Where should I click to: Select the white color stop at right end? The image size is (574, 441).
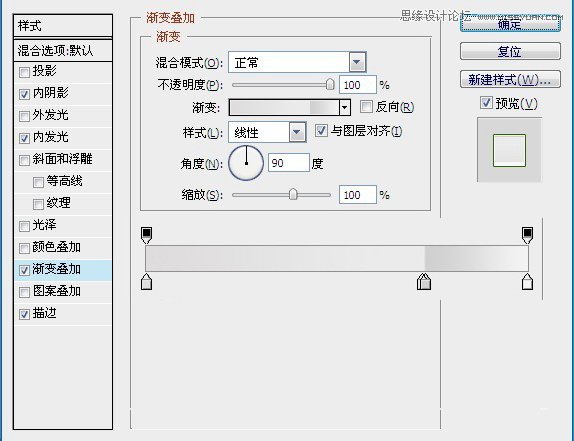[527, 281]
